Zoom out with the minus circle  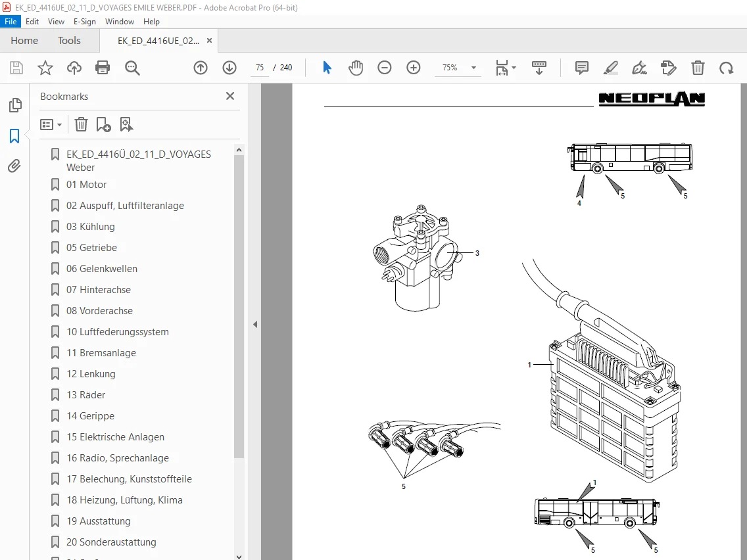click(x=385, y=68)
